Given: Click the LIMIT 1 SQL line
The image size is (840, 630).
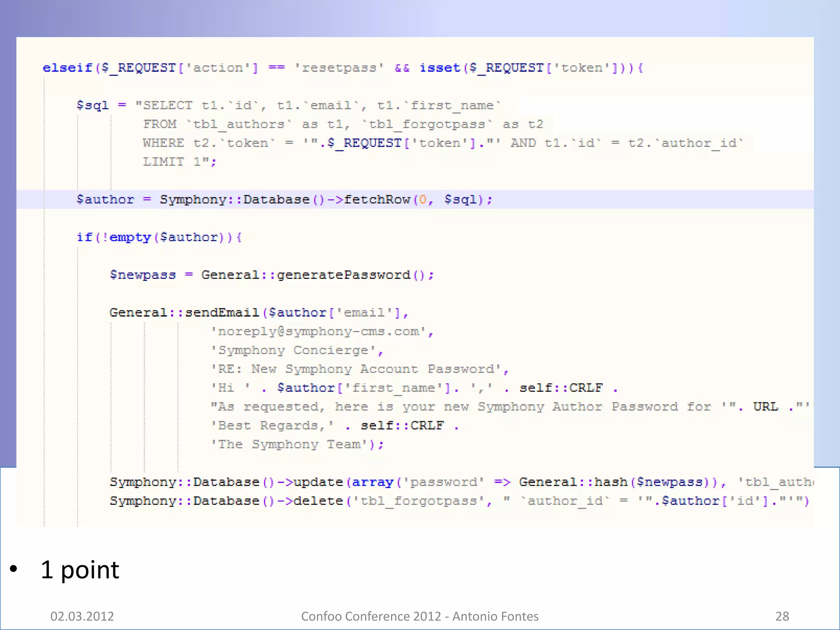Looking at the screenshot, I should (x=179, y=162).
